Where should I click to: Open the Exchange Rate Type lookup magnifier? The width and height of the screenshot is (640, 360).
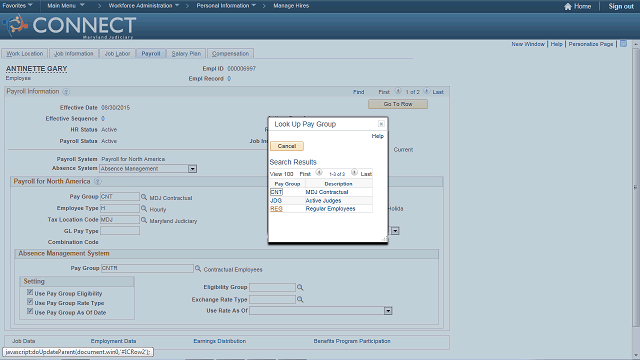pos(300,299)
